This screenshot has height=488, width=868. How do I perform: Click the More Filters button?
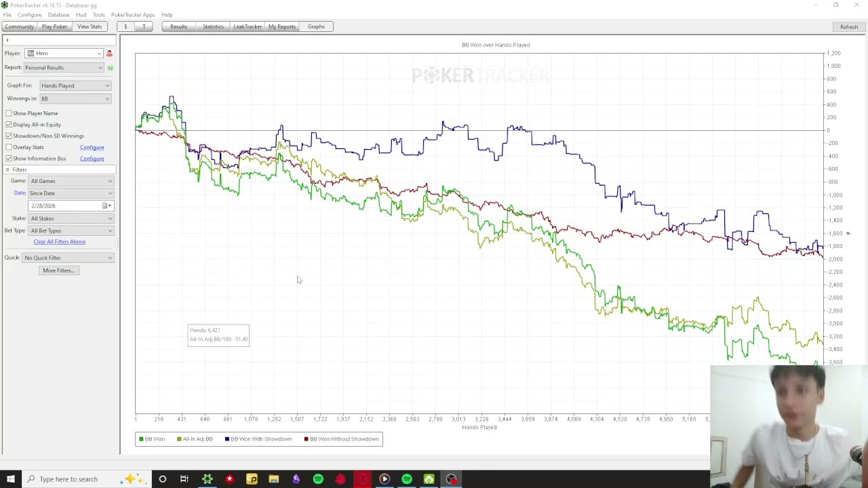[59, 270]
